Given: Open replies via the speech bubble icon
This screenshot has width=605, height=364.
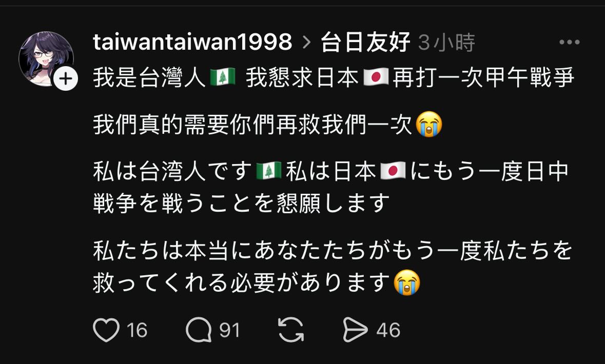Looking at the screenshot, I should (199, 330).
